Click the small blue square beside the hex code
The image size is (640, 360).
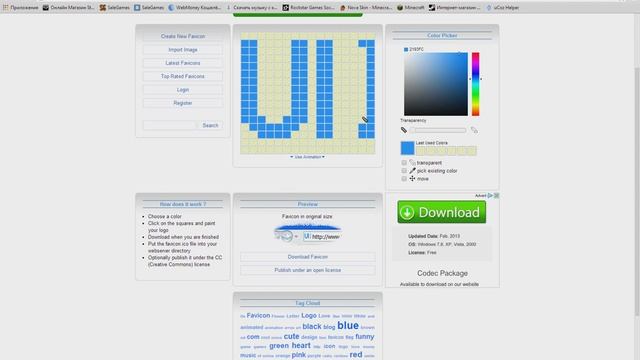point(406,49)
